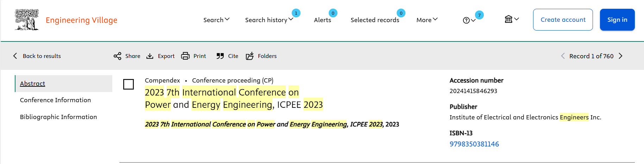Click the Cite quotation icon

220,56
